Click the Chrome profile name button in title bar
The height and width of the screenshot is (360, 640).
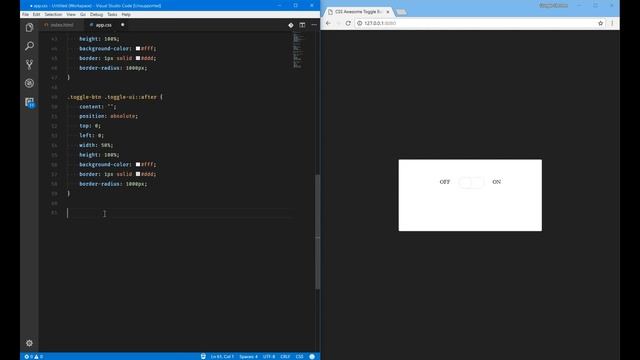[553, 6]
